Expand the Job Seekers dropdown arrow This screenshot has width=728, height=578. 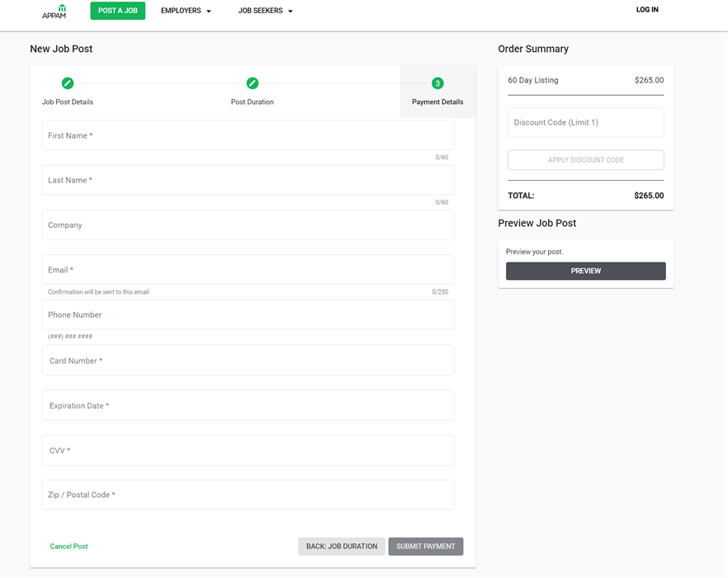click(291, 12)
